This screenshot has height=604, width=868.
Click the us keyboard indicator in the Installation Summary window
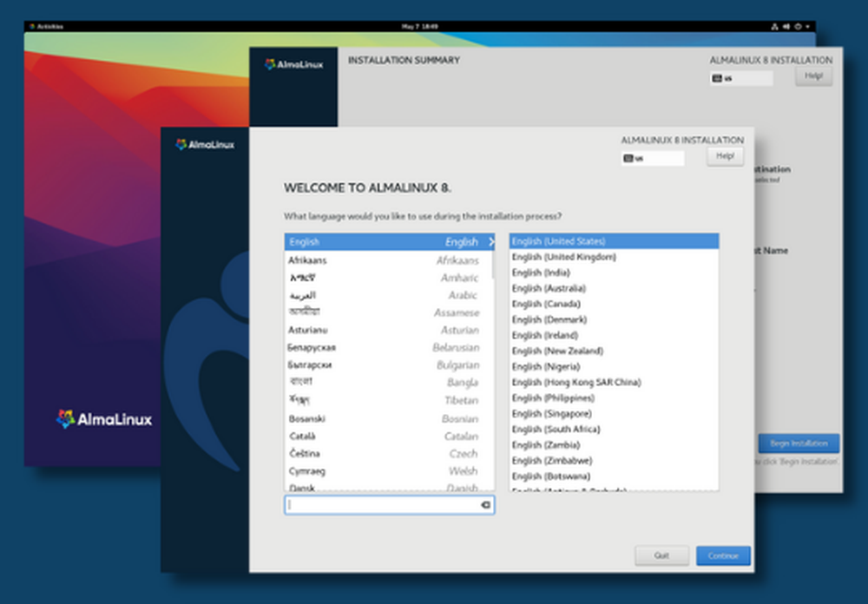point(741,79)
